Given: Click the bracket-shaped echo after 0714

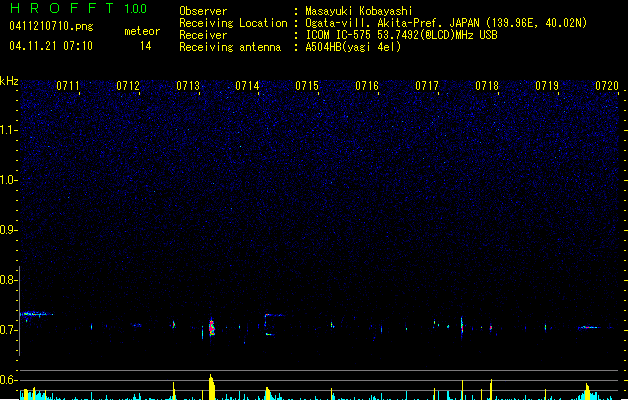Looking at the screenshot, I should pyautogui.click(x=273, y=325).
